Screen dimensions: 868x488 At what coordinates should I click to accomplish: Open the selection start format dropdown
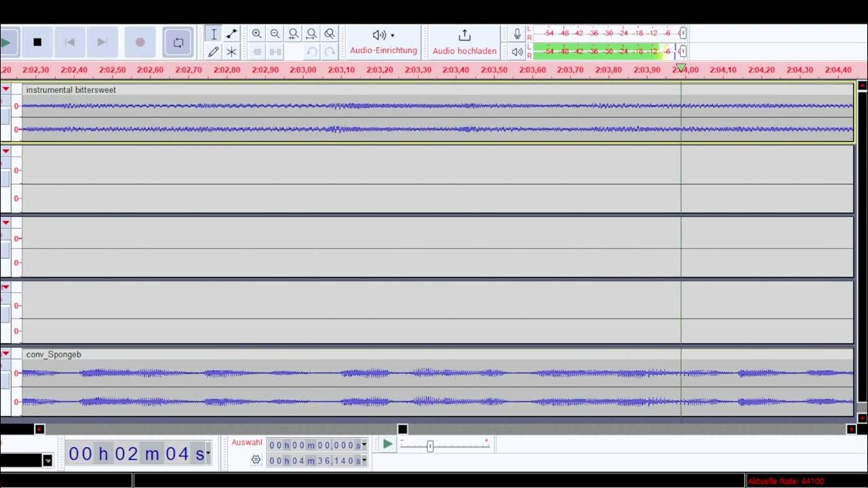click(x=364, y=445)
